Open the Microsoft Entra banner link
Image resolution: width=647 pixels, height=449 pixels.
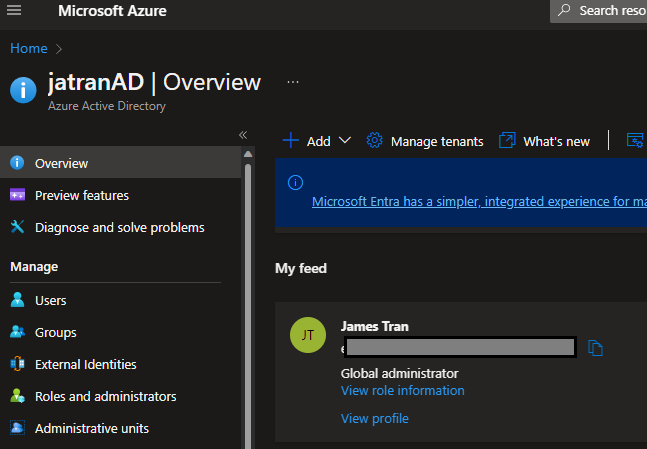pyautogui.click(x=479, y=201)
